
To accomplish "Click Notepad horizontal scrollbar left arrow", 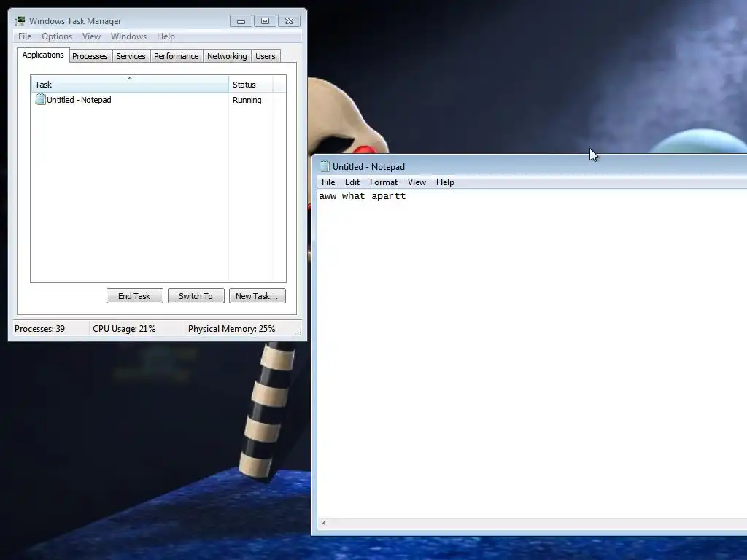I will tap(324, 523).
